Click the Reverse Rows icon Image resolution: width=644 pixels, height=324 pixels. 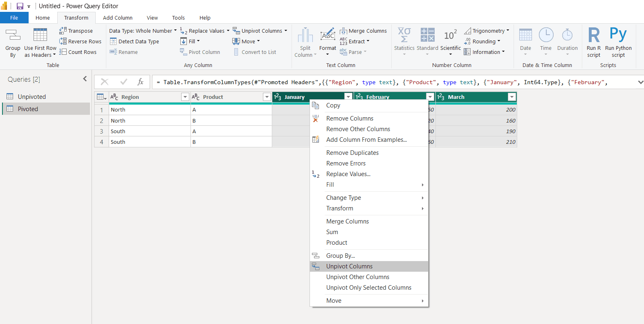point(63,41)
